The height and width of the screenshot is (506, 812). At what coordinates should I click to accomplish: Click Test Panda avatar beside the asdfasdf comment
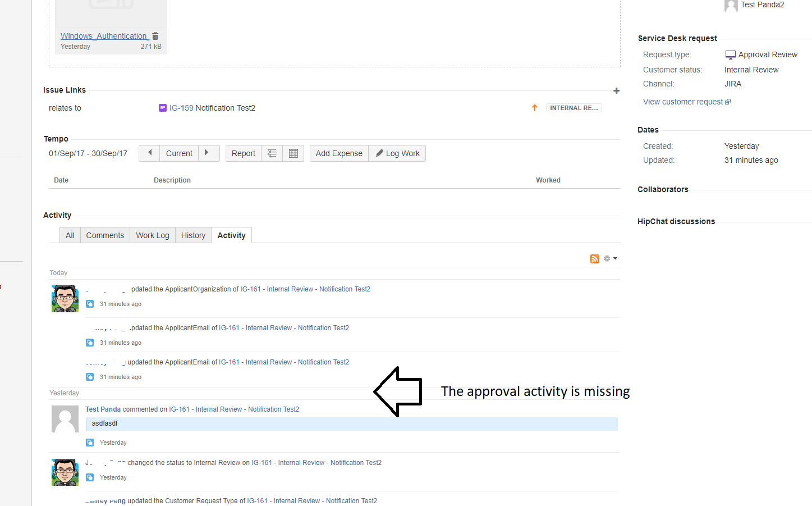(65, 419)
